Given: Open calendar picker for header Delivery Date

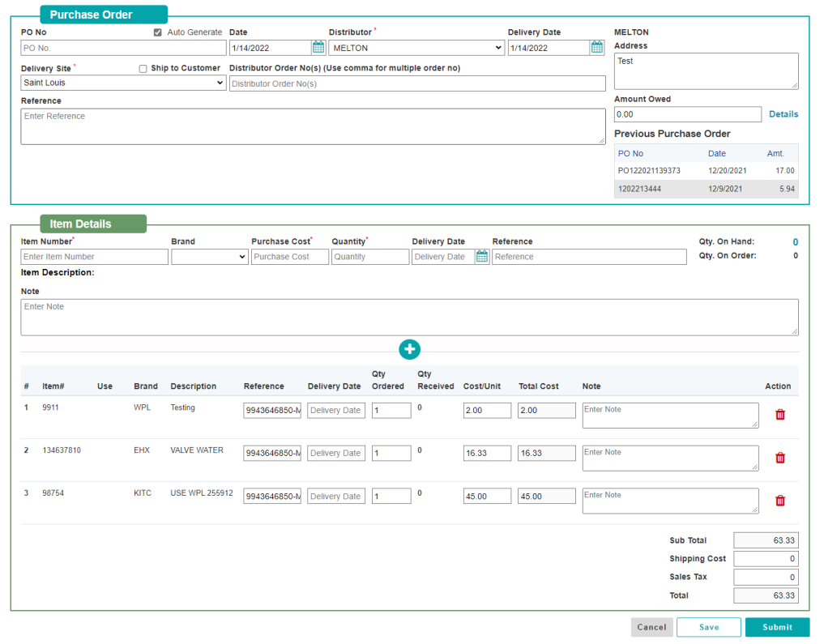Looking at the screenshot, I should click(597, 47).
